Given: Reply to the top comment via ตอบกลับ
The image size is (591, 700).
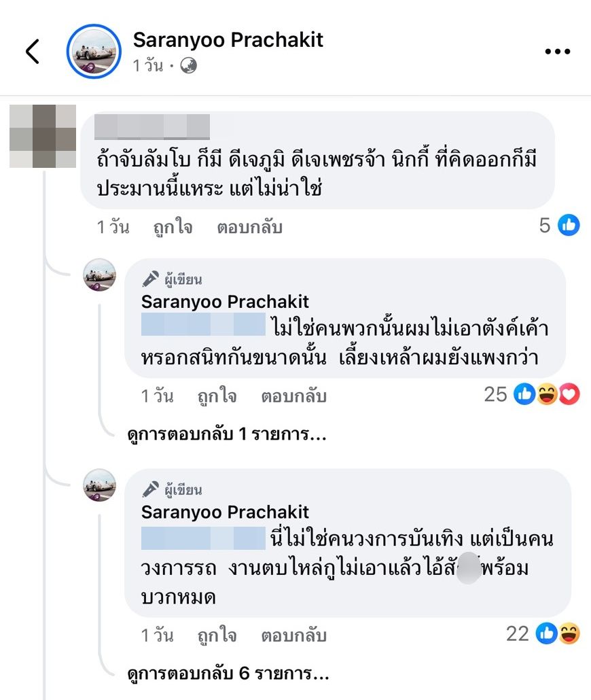Looking at the screenshot, I should (x=249, y=228).
